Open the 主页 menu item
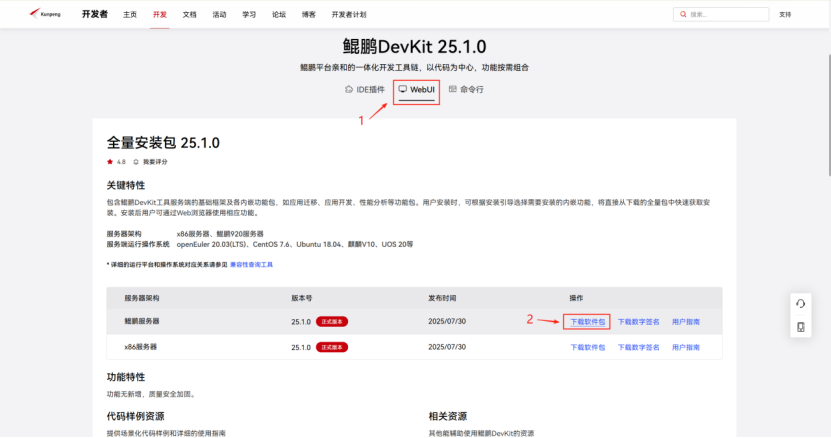831x438 pixels. pos(130,14)
